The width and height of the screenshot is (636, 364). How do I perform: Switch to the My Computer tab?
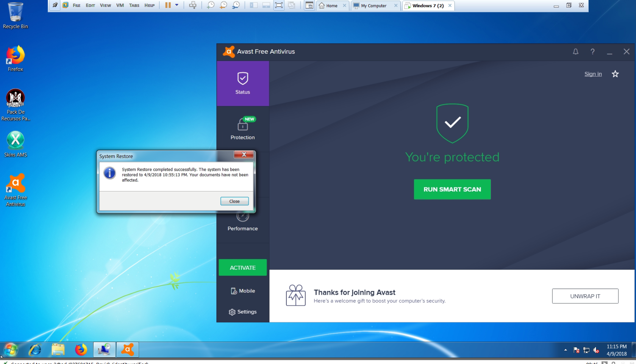pyautogui.click(x=375, y=6)
